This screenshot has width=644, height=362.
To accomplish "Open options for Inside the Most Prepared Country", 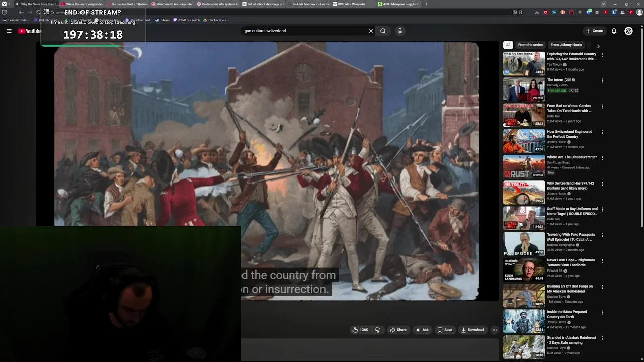I will [602, 312].
